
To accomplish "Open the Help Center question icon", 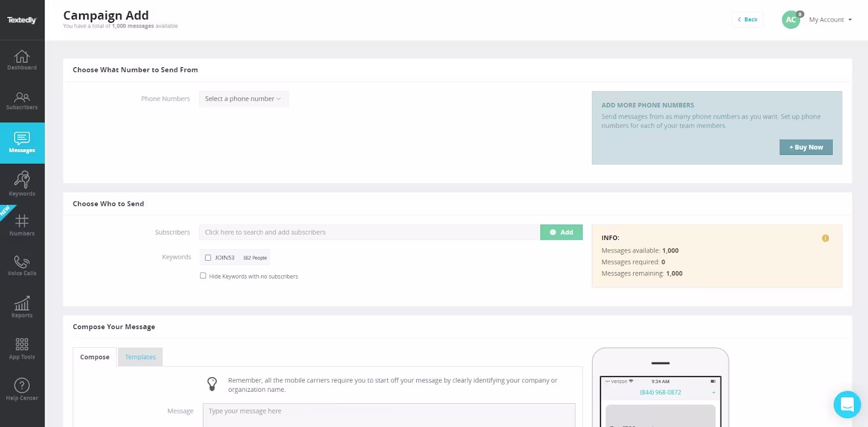I will coord(22,386).
